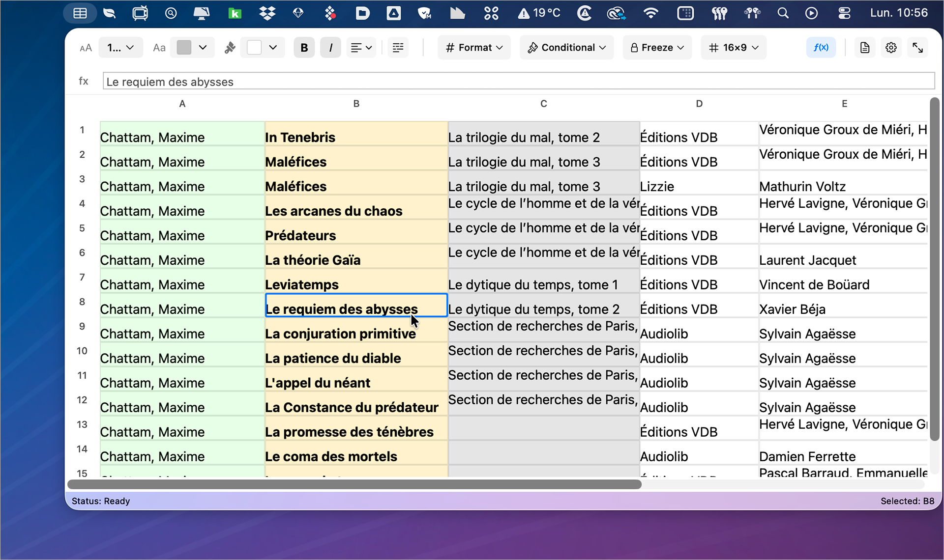Image resolution: width=944 pixels, height=560 pixels.
Task: Click the expand fullscreen arrows icon
Action: coord(917,48)
